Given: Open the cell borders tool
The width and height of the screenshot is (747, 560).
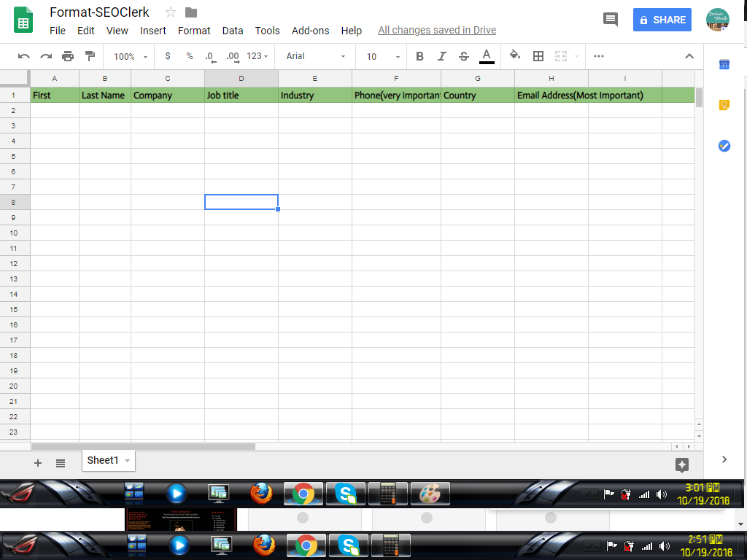Looking at the screenshot, I should [x=538, y=56].
